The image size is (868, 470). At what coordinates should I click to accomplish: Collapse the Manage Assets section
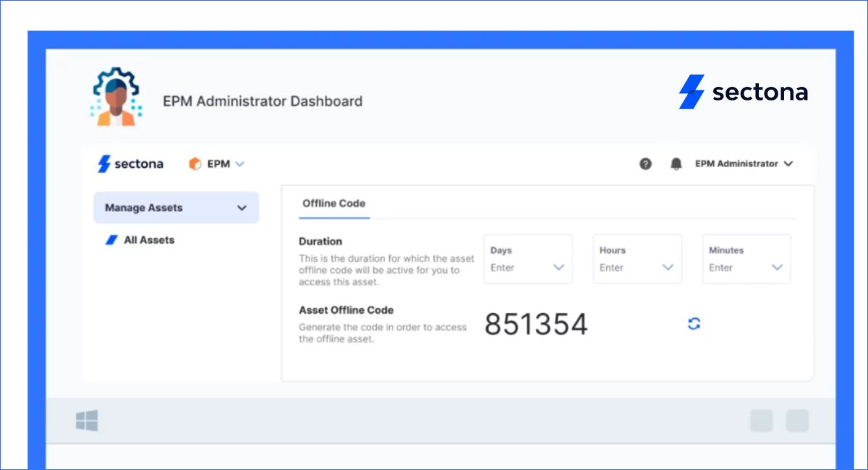[x=242, y=208]
